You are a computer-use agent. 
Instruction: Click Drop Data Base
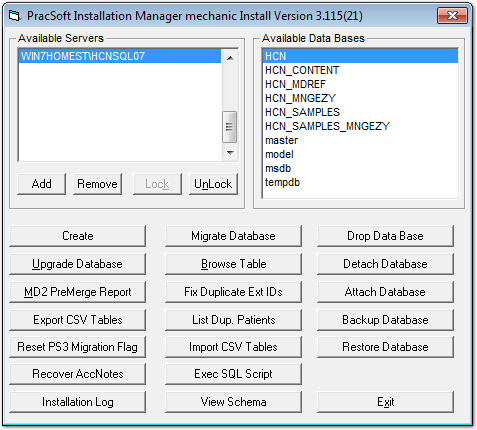(385, 236)
